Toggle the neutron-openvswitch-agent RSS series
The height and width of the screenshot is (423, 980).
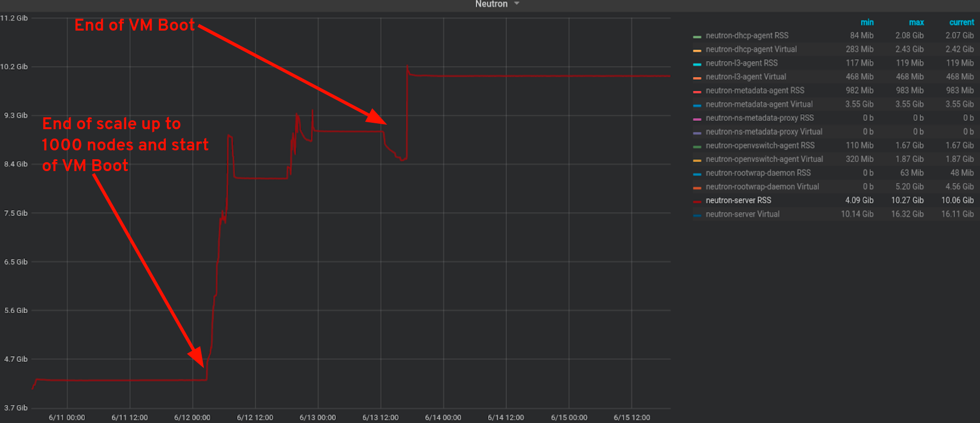(x=760, y=146)
